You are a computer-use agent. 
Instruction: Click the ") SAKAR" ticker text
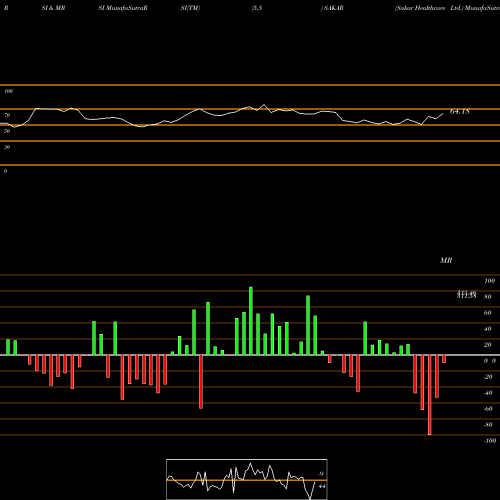click(x=332, y=8)
